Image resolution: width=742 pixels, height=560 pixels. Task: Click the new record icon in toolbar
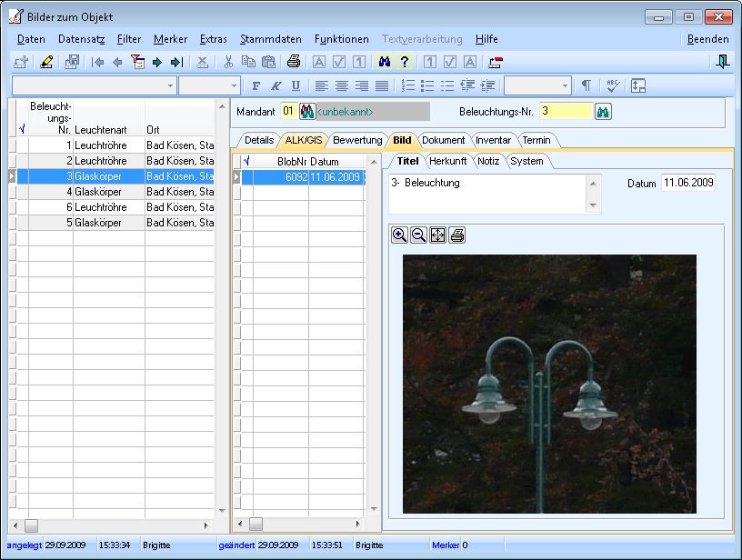click(21, 62)
